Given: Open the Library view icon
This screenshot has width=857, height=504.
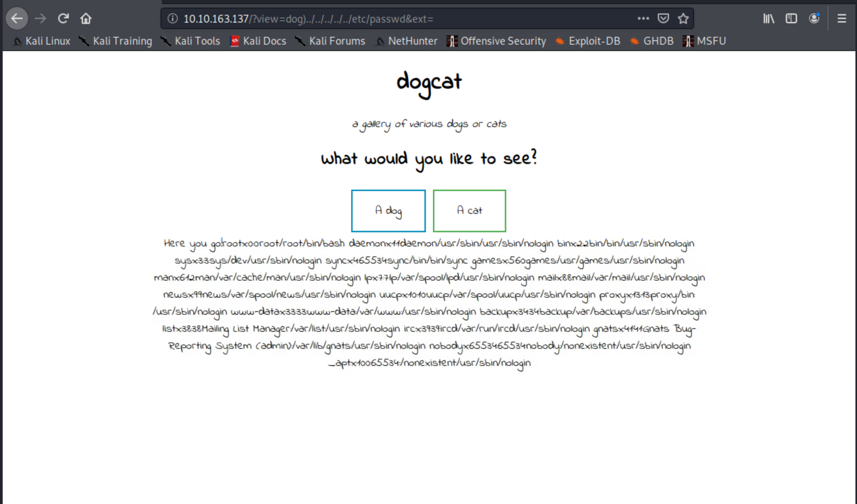Looking at the screenshot, I should [x=768, y=18].
